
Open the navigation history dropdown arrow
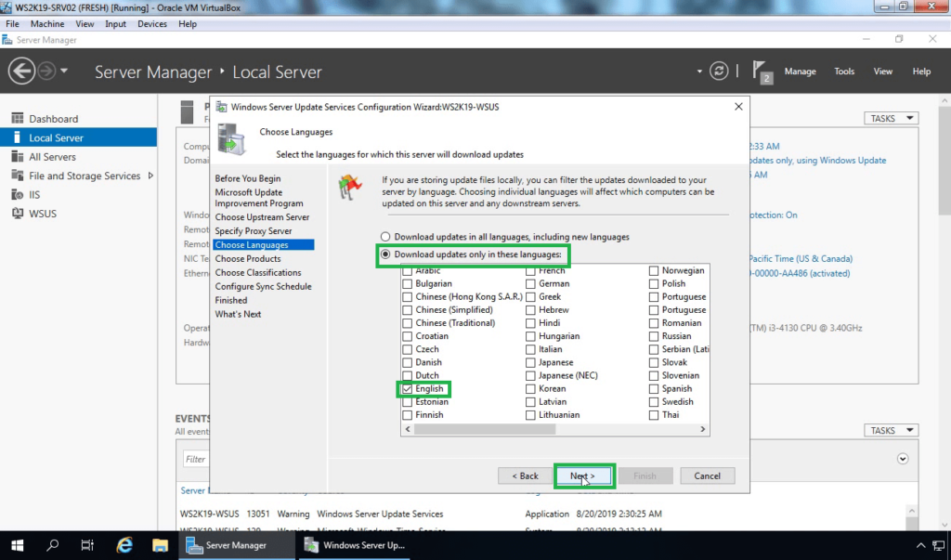tap(64, 71)
